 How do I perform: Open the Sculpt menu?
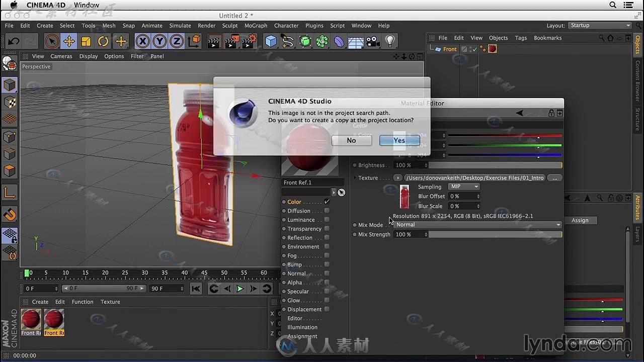click(230, 26)
